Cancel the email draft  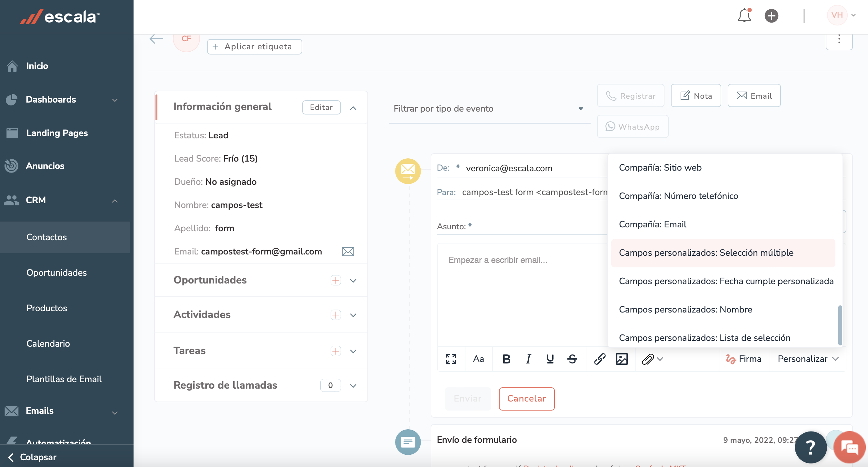point(526,399)
